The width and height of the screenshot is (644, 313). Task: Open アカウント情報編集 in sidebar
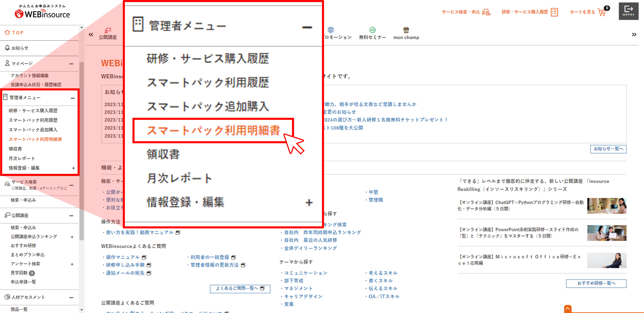point(30,76)
